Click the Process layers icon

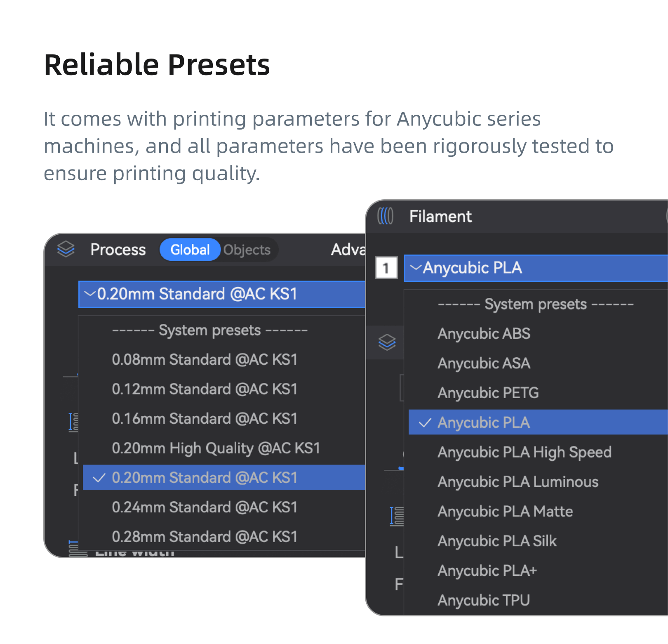66,249
